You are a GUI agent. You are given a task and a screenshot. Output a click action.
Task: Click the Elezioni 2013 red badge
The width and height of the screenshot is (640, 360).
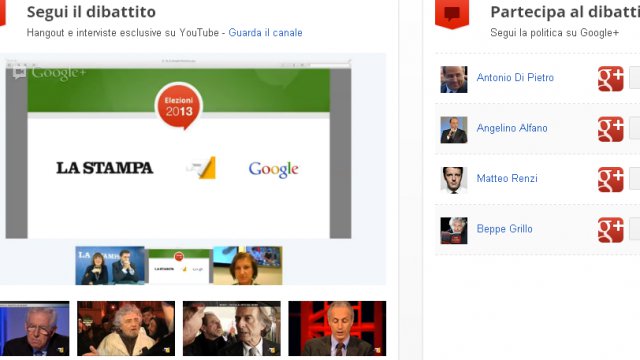(179, 106)
